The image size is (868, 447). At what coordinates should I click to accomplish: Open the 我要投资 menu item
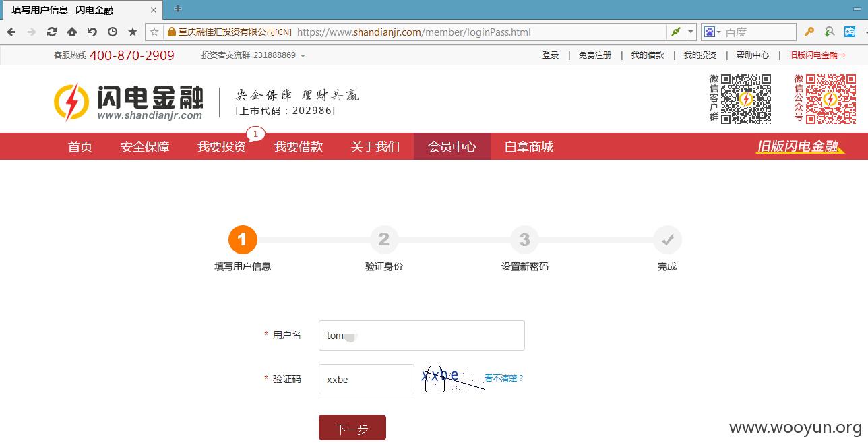click(222, 146)
